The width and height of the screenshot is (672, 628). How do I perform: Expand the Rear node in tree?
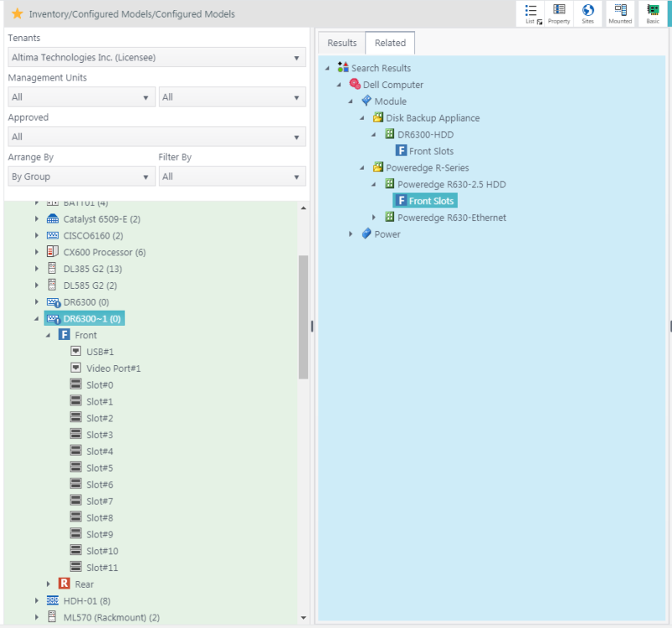[x=49, y=584]
